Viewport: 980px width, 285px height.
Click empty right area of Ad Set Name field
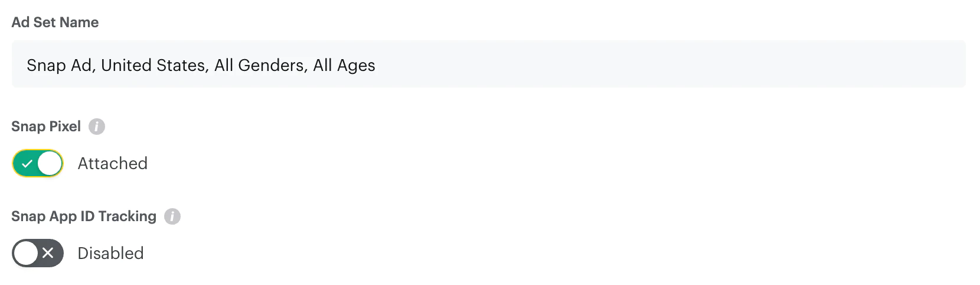[x=708, y=64]
